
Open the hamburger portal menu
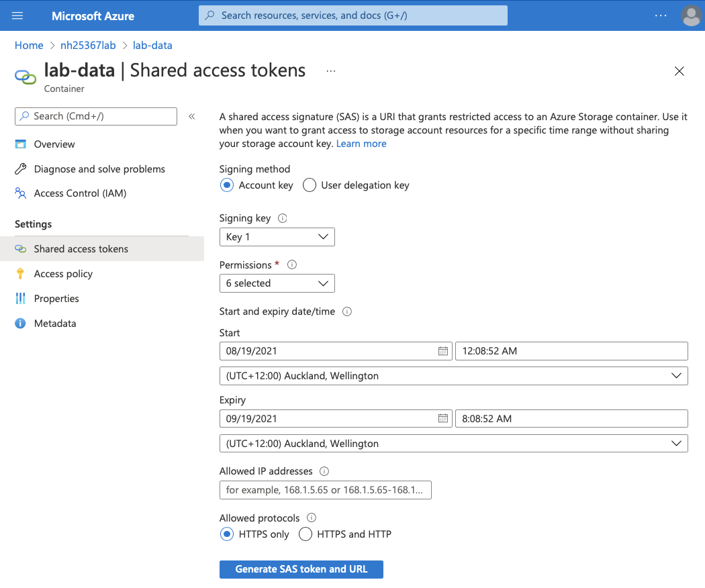[x=17, y=15]
